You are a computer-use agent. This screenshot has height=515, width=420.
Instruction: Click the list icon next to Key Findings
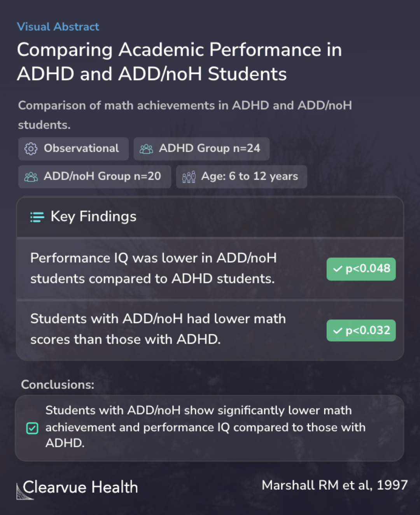(x=37, y=217)
